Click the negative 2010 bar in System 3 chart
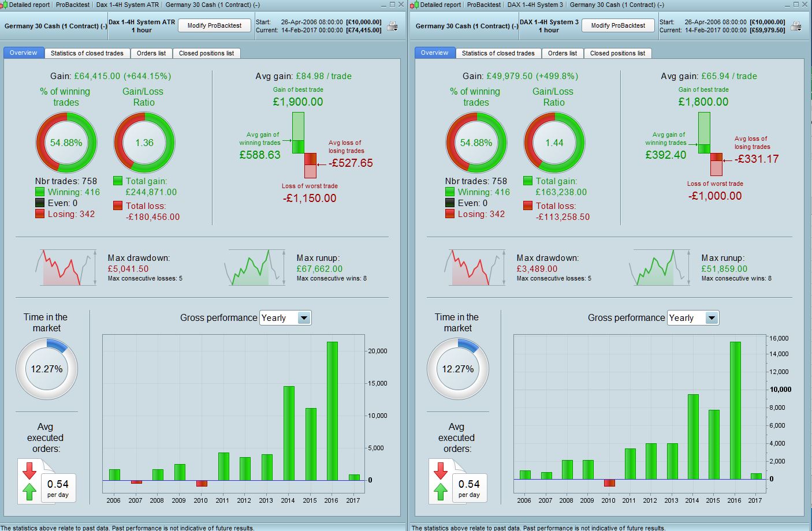The image size is (812, 531). (x=609, y=483)
